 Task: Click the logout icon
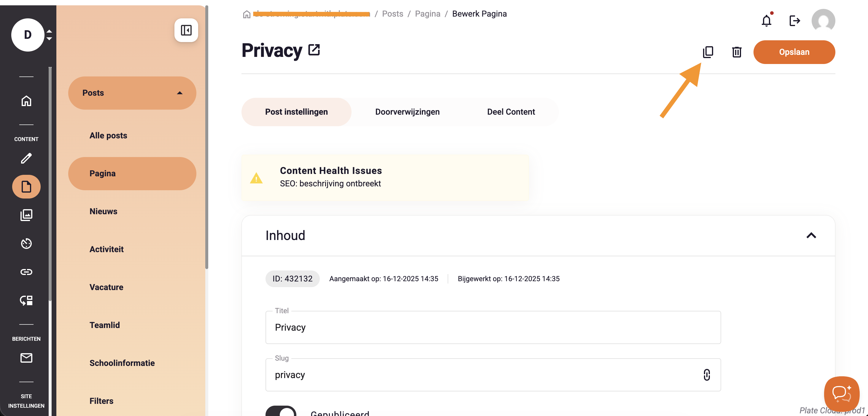pyautogui.click(x=794, y=21)
